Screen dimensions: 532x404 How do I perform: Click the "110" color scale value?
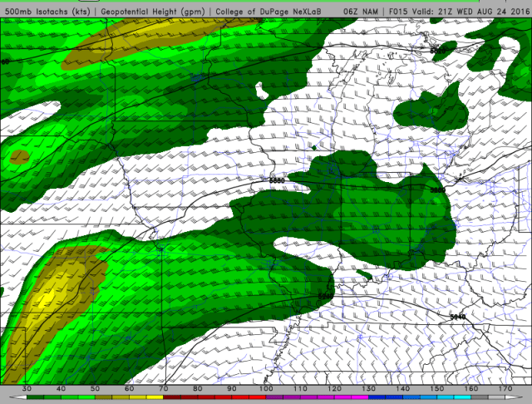click(x=300, y=389)
